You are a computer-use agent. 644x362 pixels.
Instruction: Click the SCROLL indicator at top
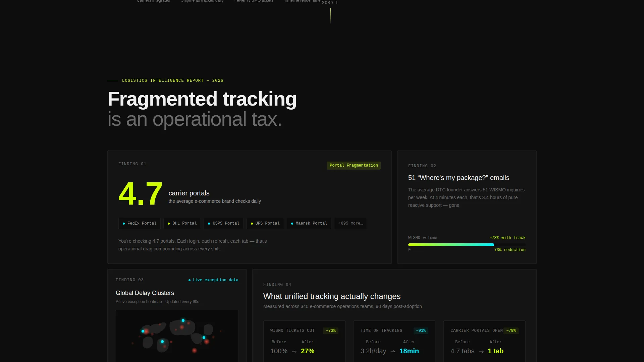(330, 3)
